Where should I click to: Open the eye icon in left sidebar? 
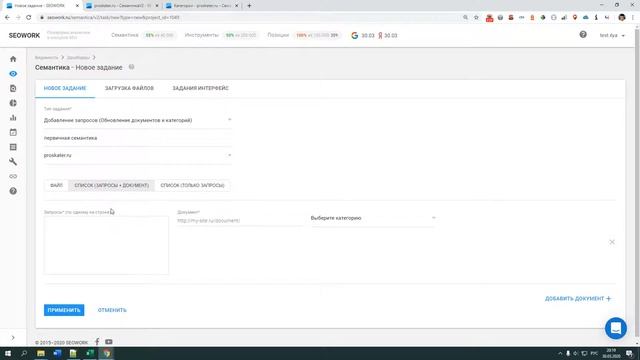click(13, 74)
